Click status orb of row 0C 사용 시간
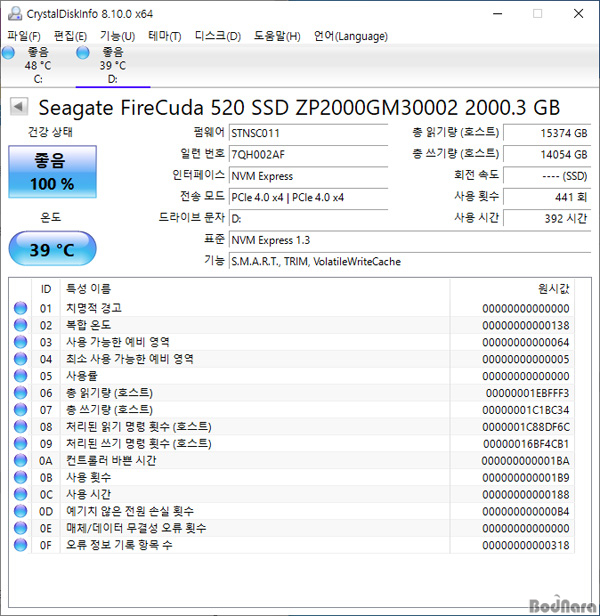Image resolution: width=600 pixels, height=616 pixels. pos(20,494)
